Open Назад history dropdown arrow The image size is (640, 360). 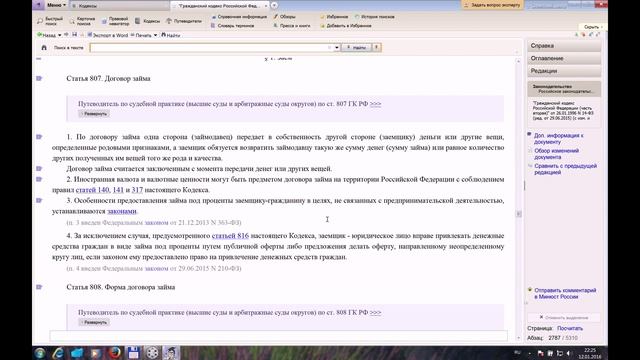click(60, 36)
